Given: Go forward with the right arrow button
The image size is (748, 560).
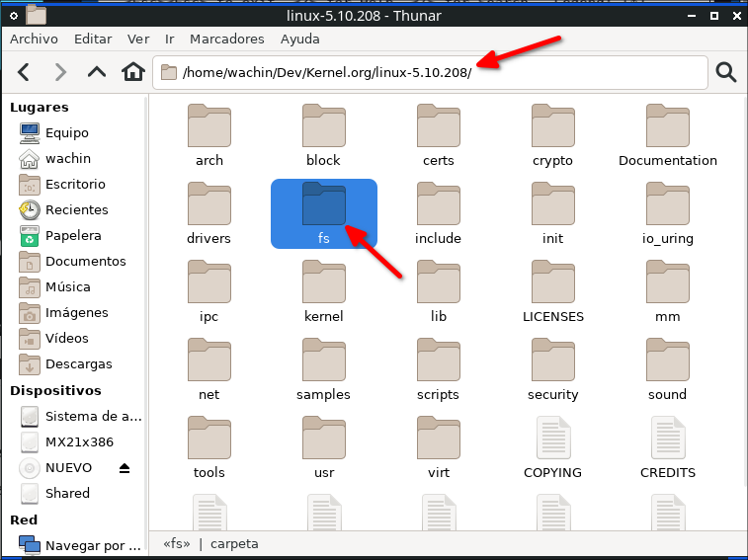Looking at the screenshot, I should 59,72.
